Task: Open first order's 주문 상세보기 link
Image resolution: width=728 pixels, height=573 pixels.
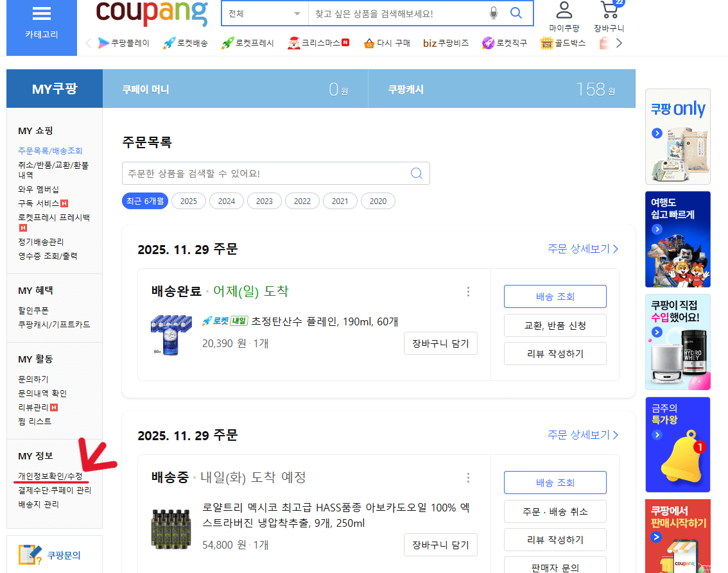Action: [x=583, y=249]
